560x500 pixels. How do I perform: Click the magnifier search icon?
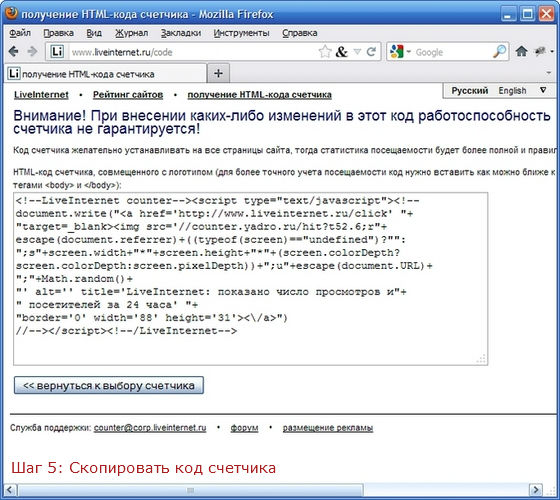(x=499, y=52)
